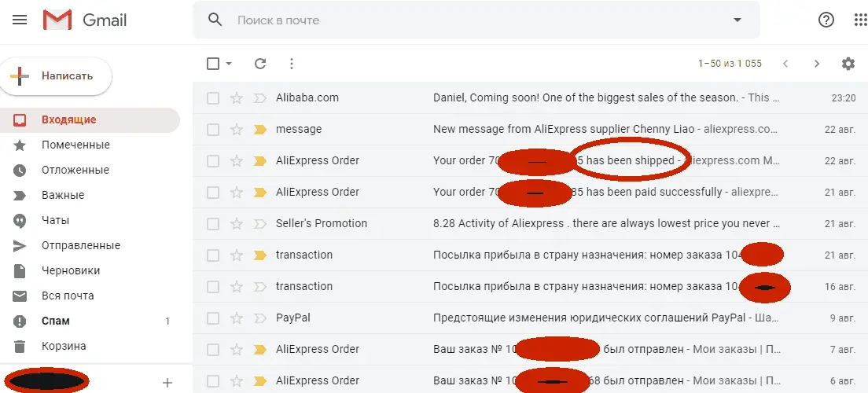Viewport: 868px width, 393px height.
Task: Star the 21 авг. transaction email
Action: [237, 255]
